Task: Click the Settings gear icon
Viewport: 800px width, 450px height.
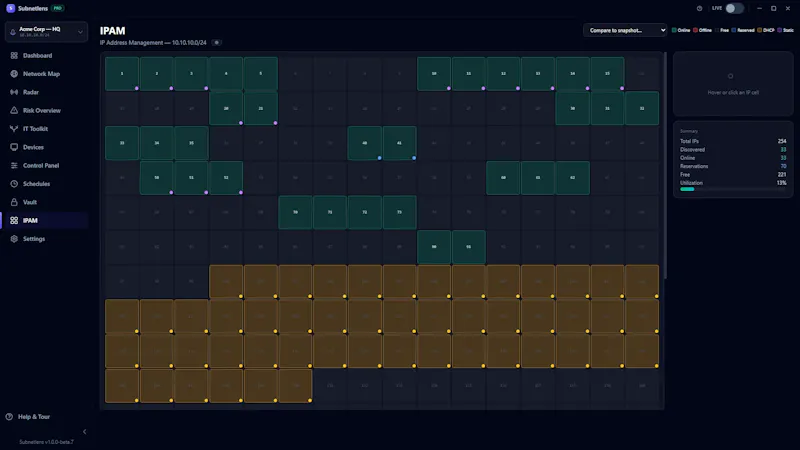Action: pyautogui.click(x=14, y=239)
